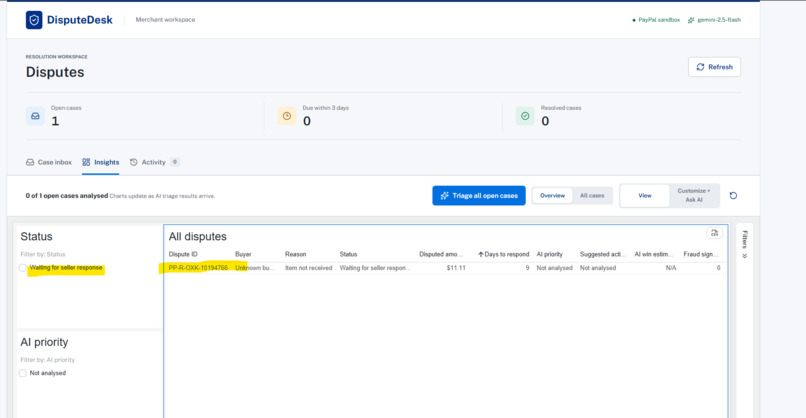This screenshot has height=418, width=806.
Task: Sort by Suggested action column header
Action: click(x=603, y=254)
